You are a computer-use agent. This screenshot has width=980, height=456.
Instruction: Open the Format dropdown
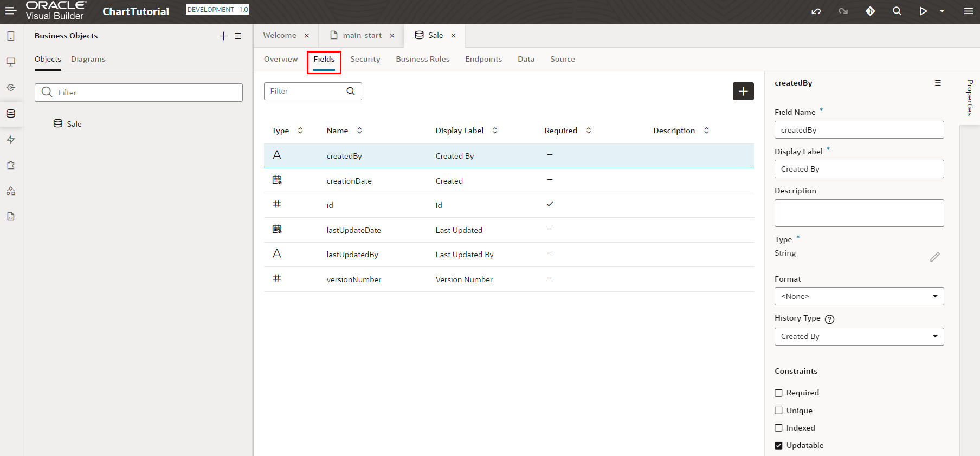859,296
